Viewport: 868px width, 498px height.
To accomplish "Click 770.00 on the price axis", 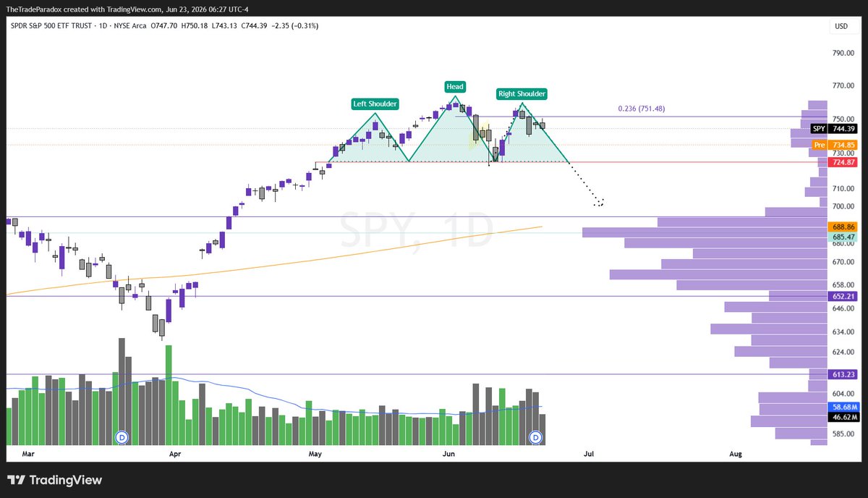I will (843, 85).
